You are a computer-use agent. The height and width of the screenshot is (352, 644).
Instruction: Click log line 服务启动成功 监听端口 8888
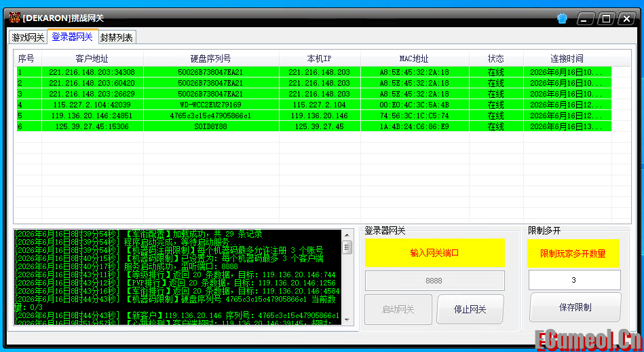pyautogui.click(x=126, y=266)
